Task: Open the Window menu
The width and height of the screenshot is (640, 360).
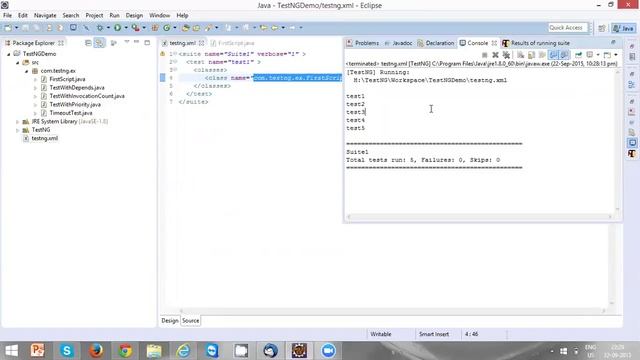Action: point(159,16)
